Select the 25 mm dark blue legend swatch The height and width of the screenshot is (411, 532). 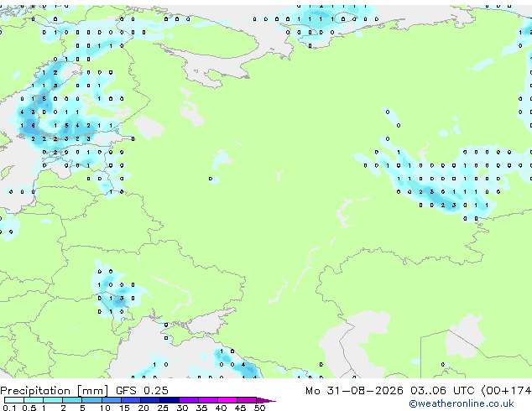170,400
